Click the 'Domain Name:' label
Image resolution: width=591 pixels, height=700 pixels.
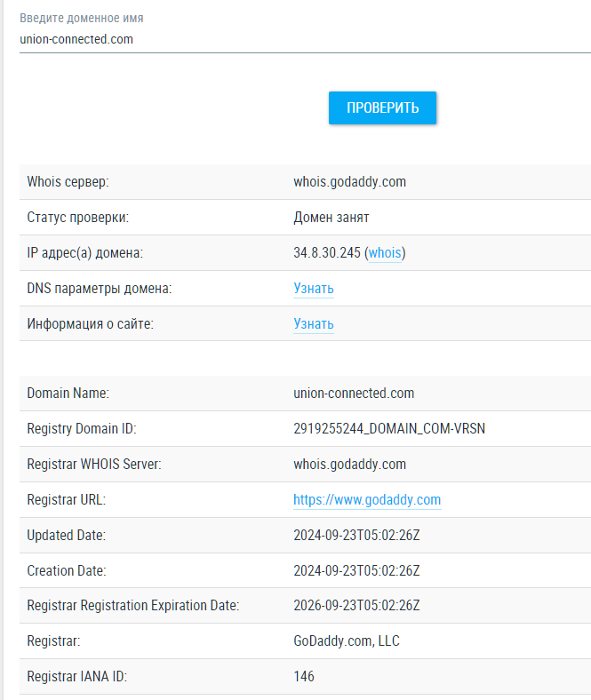[x=68, y=393]
